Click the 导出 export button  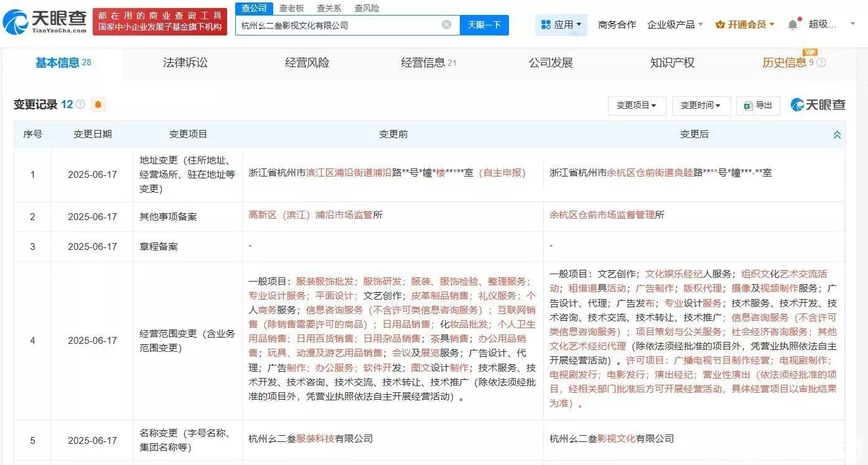pyautogui.click(x=758, y=106)
